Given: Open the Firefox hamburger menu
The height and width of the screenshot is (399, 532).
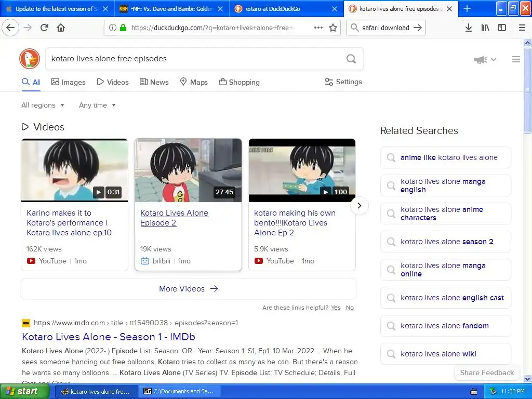Looking at the screenshot, I should [x=522, y=28].
